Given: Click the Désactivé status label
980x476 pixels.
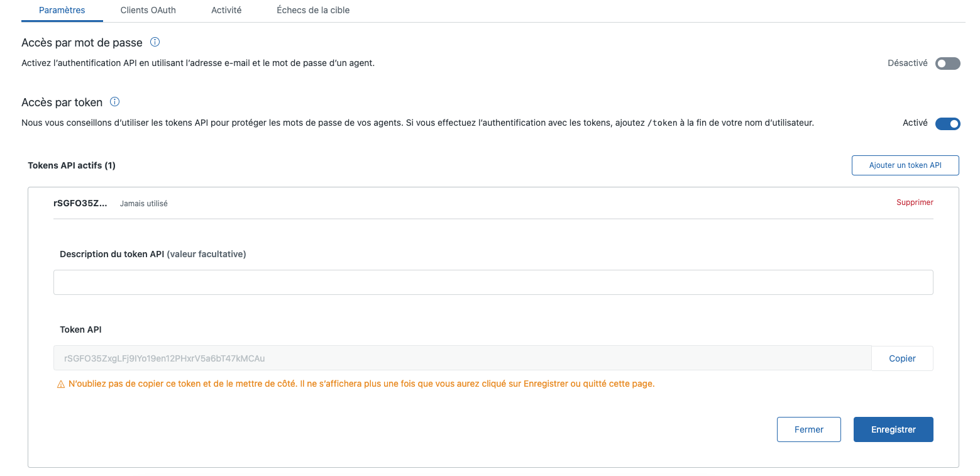Looking at the screenshot, I should pos(908,63).
